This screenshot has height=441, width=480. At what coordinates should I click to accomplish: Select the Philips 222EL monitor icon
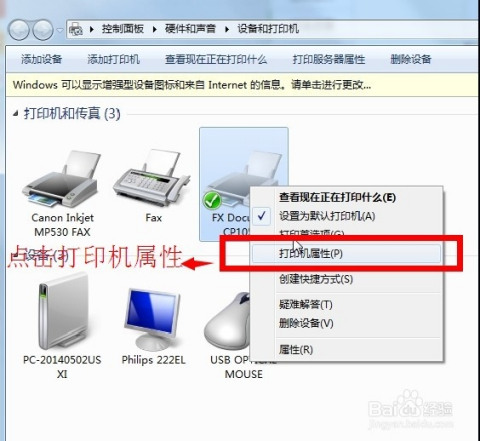coord(153,319)
